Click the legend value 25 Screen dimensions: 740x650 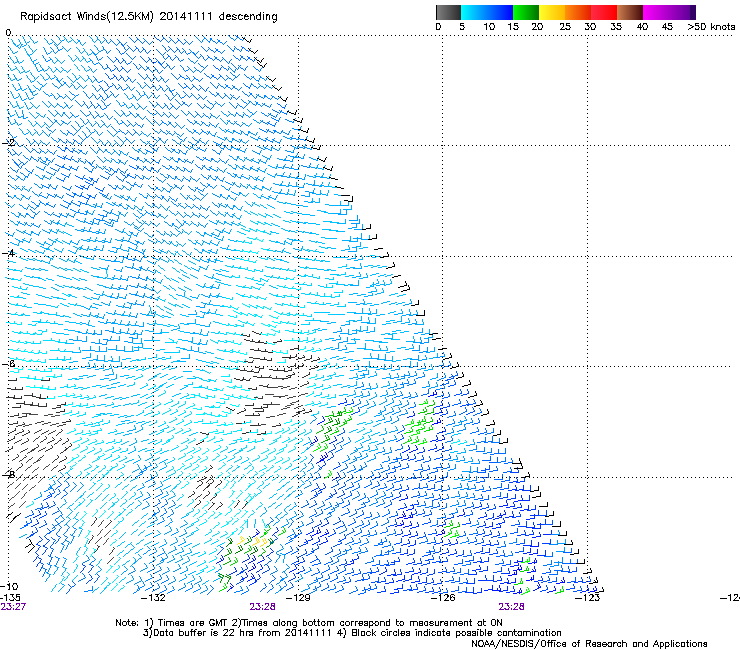click(x=565, y=26)
